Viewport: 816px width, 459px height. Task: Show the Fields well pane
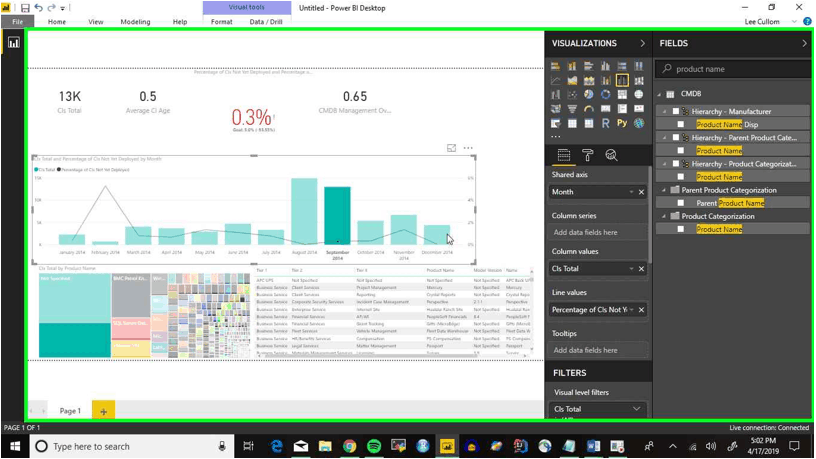[564, 155]
